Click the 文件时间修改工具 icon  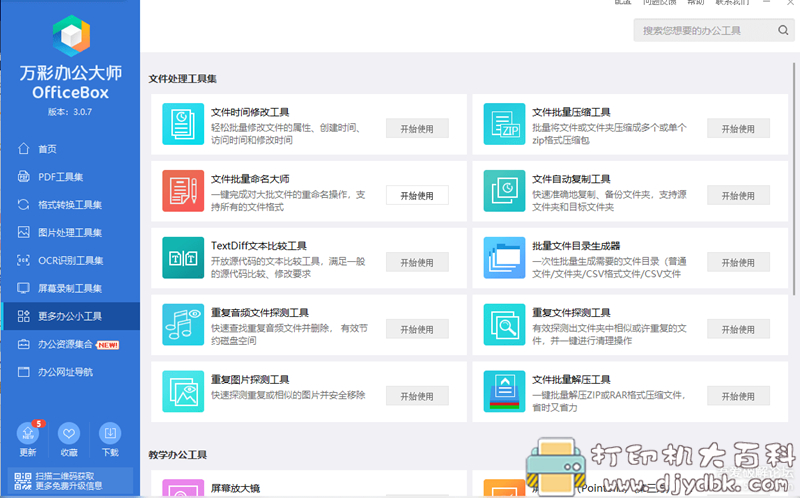point(183,124)
